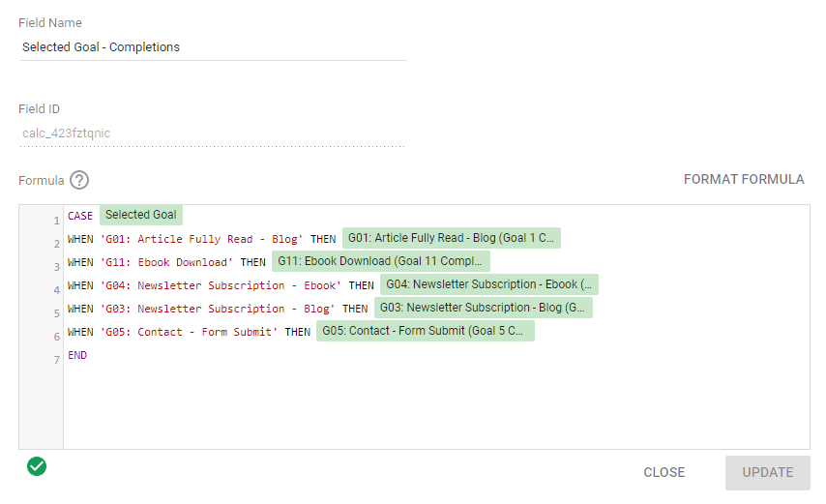The image size is (826, 504).
Task: Click the Field ID calc_423fztqnic box
Action: click(x=212, y=133)
